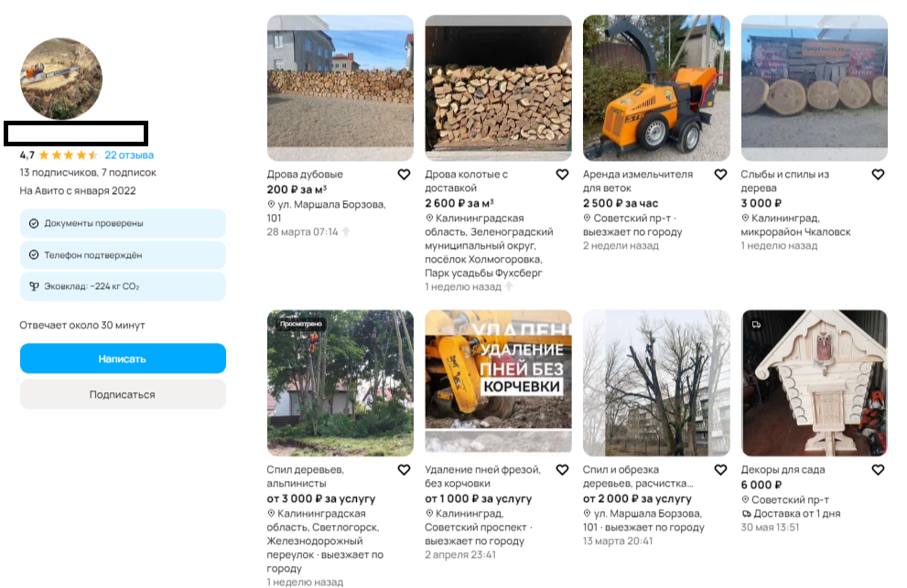The height and width of the screenshot is (588, 907).
Task: Favorite the Слэбы и спилы heart
Action: click(x=878, y=174)
